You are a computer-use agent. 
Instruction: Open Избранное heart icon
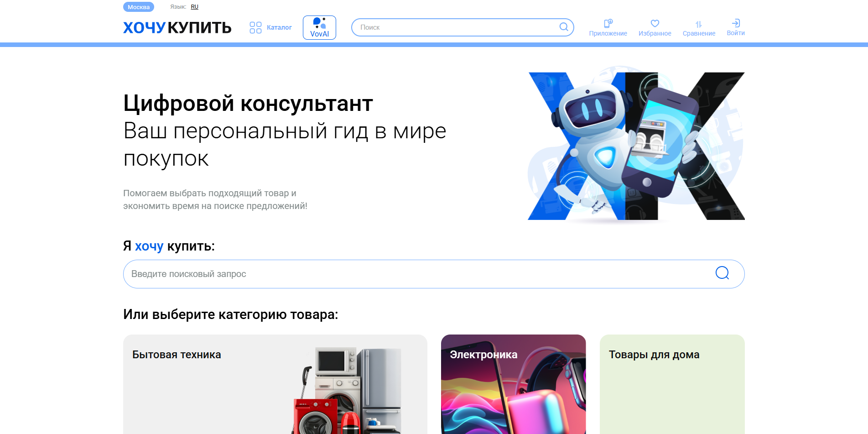655,23
